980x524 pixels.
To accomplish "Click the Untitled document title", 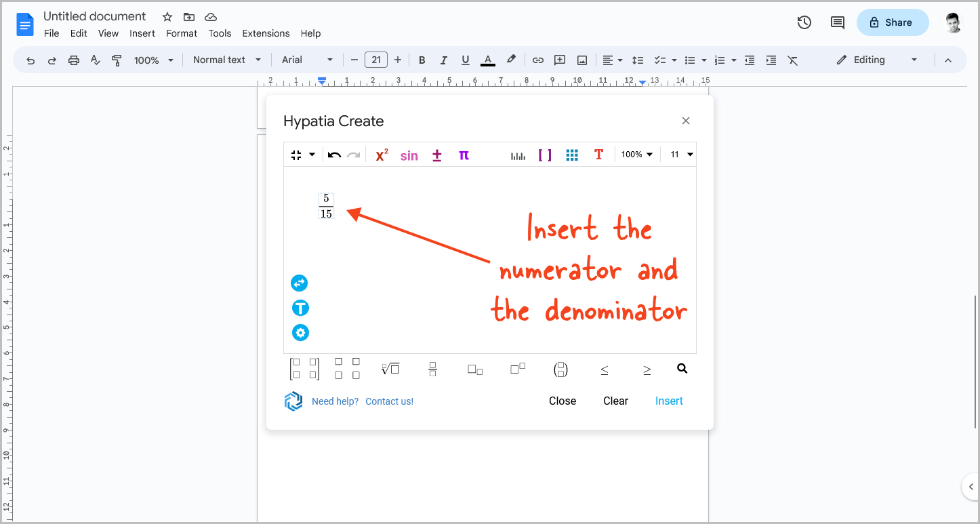I will coord(95,16).
